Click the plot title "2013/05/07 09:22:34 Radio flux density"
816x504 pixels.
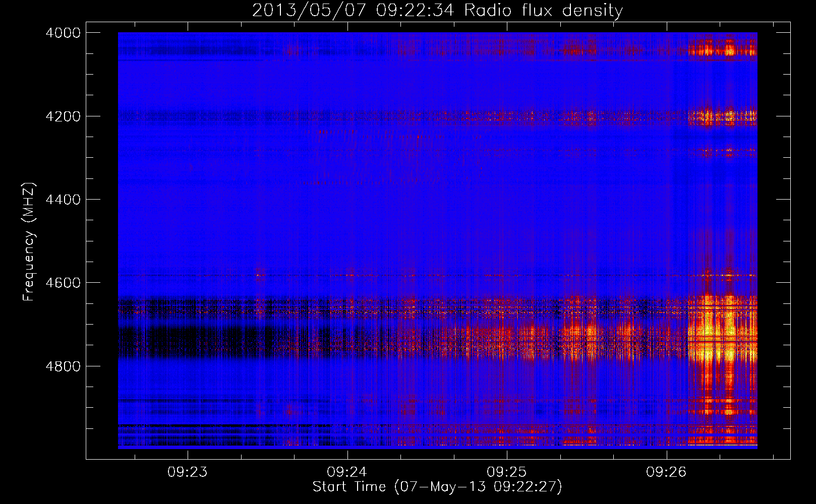point(437,11)
